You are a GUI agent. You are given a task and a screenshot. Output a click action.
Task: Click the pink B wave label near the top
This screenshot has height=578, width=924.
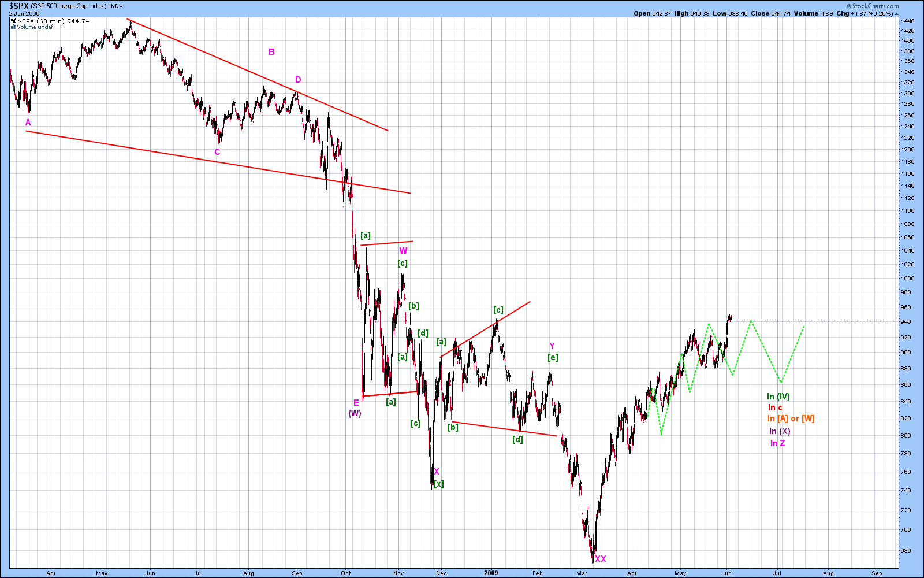click(271, 52)
